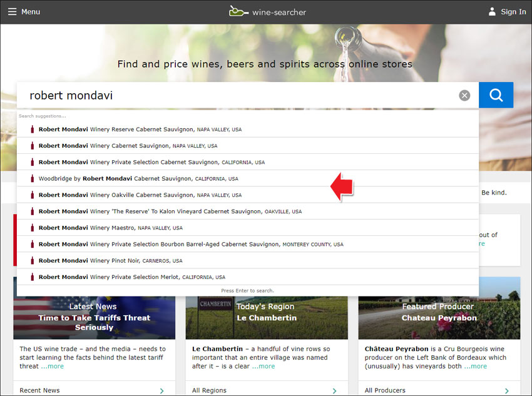Select Robert Mondavi Winery Pinot Noir suggestion
The width and height of the screenshot is (532, 396).
pos(248,260)
